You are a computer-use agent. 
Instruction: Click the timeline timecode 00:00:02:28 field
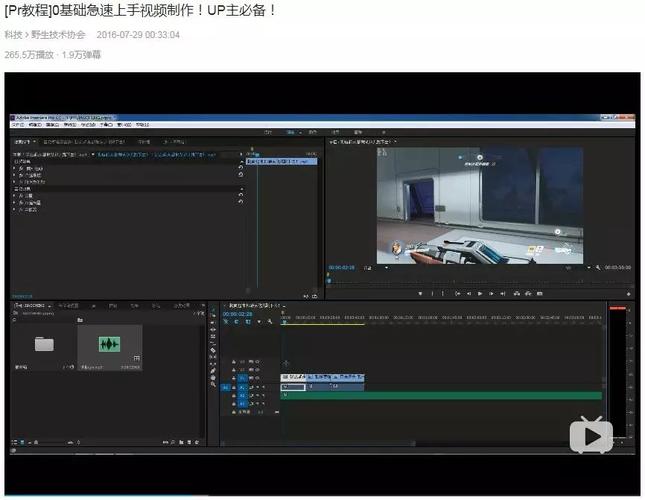[238, 314]
